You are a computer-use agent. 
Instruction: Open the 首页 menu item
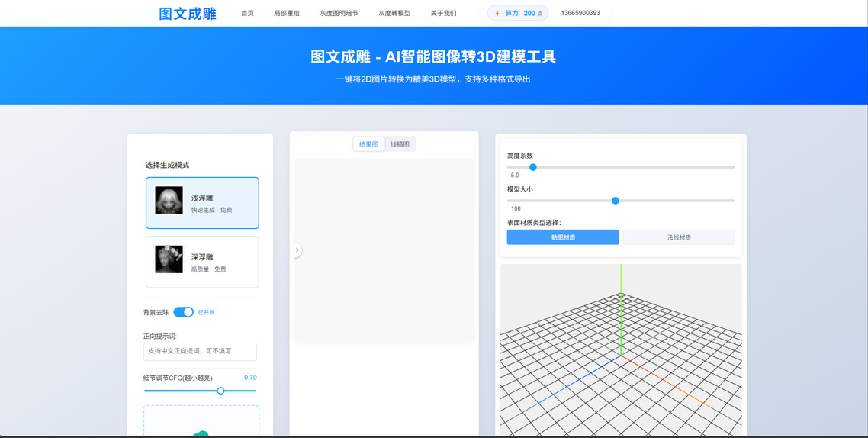coord(247,13)
